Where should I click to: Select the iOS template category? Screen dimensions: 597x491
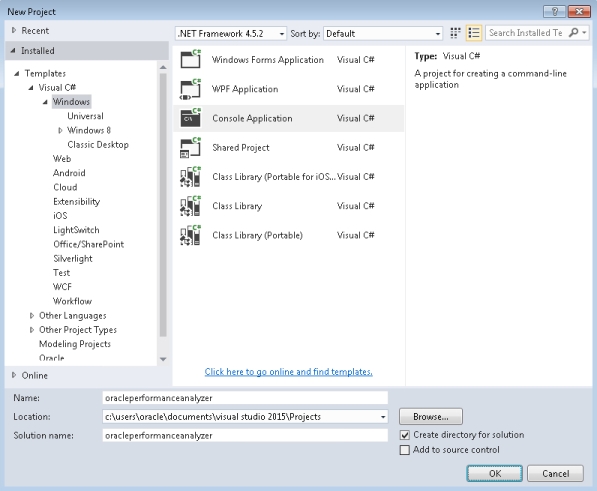click(x=60, y=216)
